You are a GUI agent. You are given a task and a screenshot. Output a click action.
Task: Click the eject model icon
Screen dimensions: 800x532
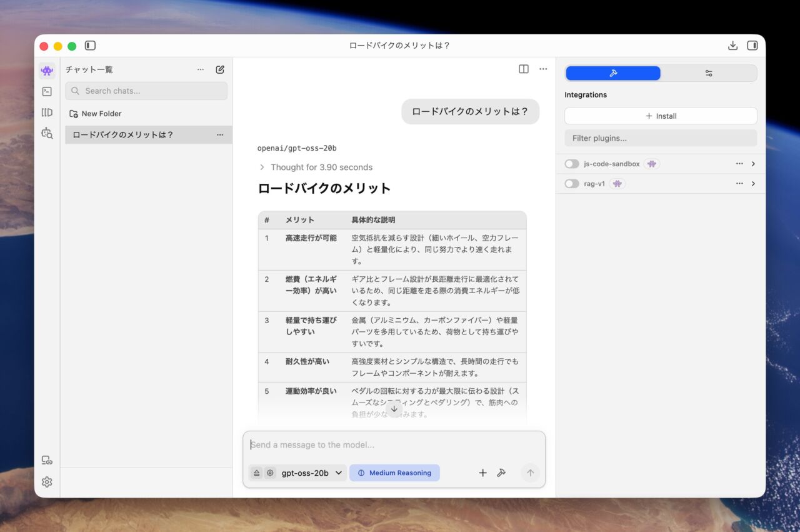[x=257, y=473]
